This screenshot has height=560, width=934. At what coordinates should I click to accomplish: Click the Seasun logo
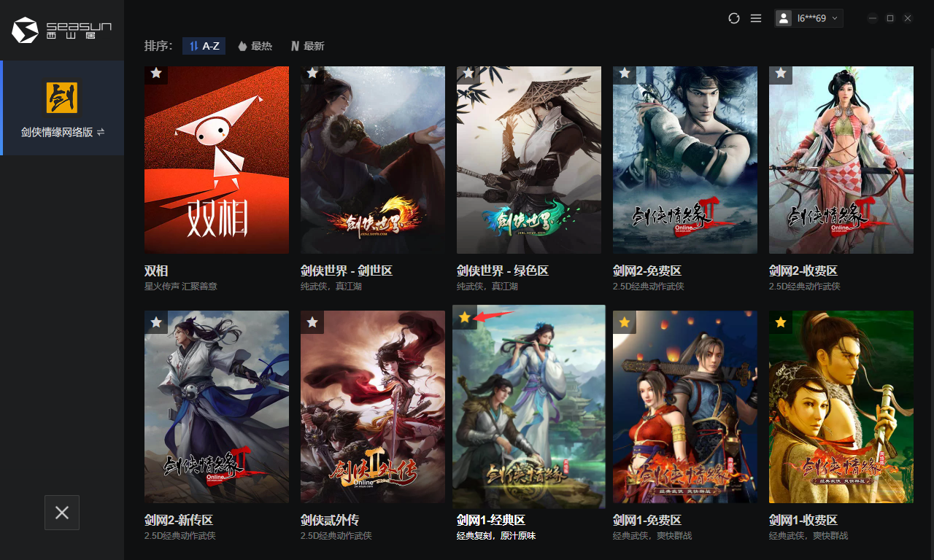(62, 30)
